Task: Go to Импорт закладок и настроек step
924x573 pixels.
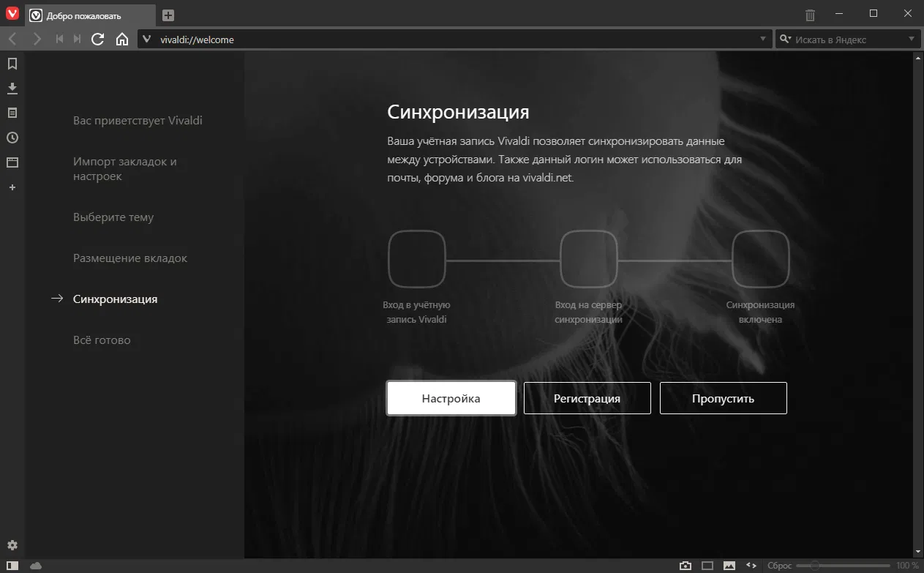Action: click(125, 169)
